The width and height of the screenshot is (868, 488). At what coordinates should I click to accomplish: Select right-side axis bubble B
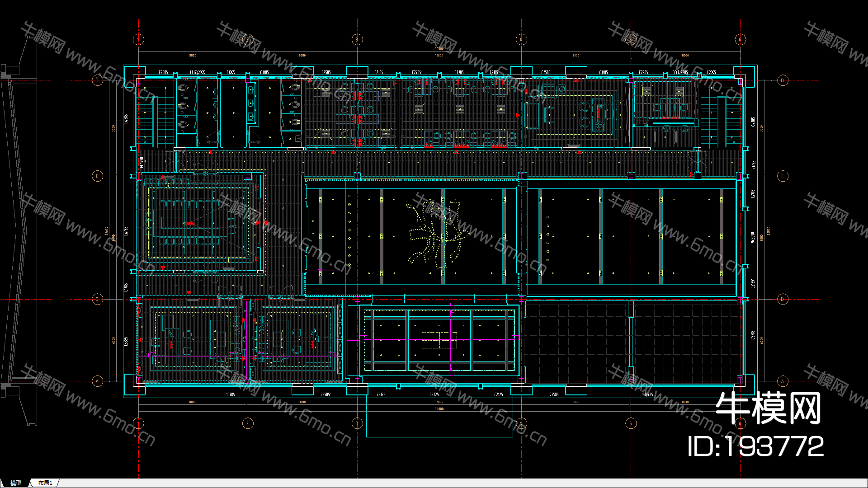click(783, 299)
